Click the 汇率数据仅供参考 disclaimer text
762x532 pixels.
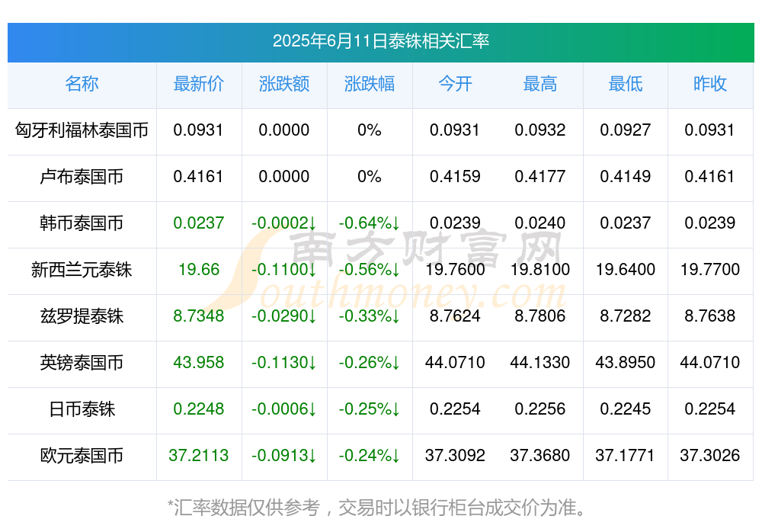376,508
